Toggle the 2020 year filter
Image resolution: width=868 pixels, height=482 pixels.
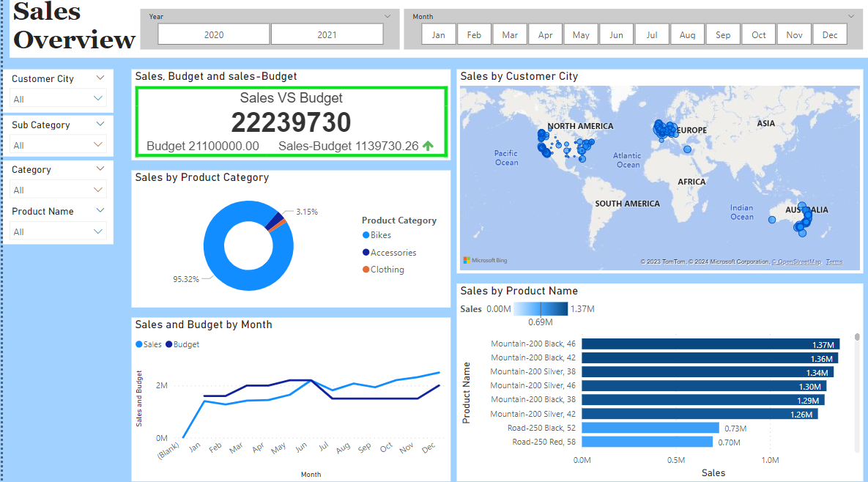tap(214, 34)
